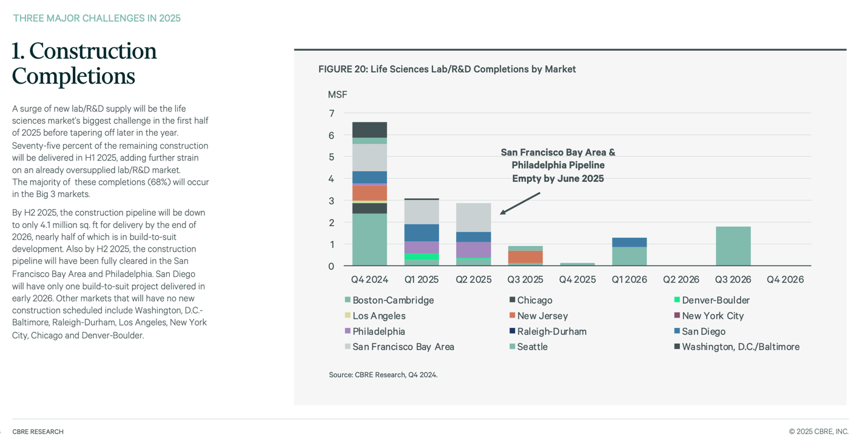Select the Denver-Boulder legend swatch
The height and width of the screenshot is (445, 868).
678,299
